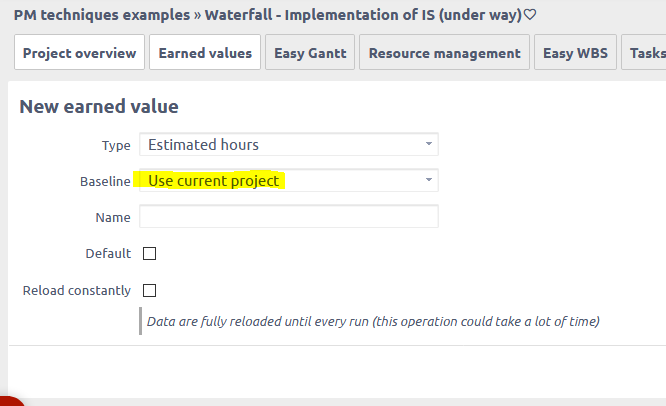The image size is (666, 406).
Task: Open the Earned values tab
Action: [205, 53]
